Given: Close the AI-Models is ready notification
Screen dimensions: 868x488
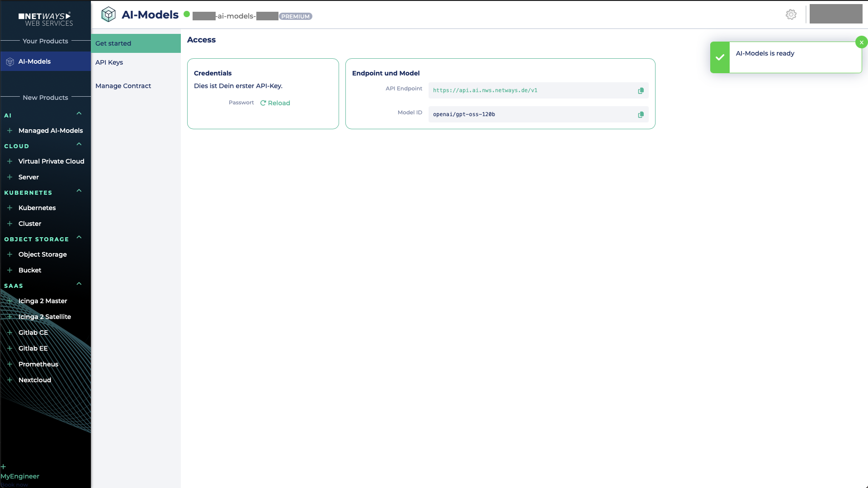Looking at the screenshot, I should pos(861,42).
